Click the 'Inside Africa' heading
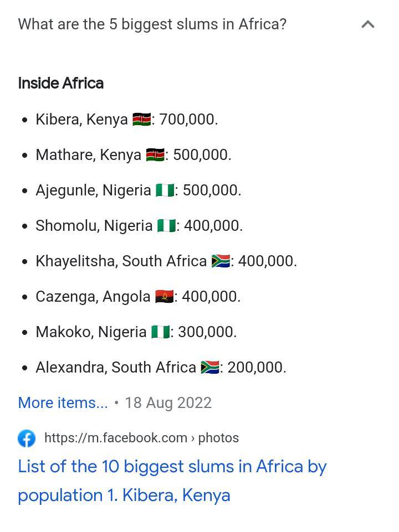Viewport: 399px width, 532px height. [x=61, y=84]
